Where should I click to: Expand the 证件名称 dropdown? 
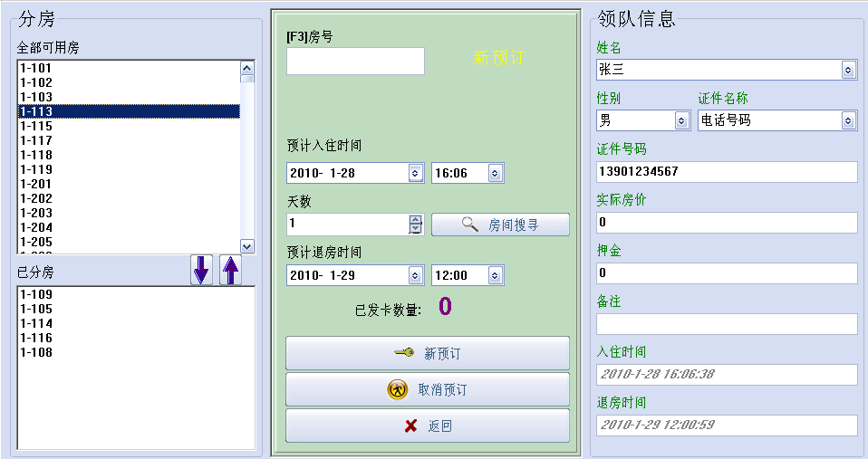tap(847, 120)
